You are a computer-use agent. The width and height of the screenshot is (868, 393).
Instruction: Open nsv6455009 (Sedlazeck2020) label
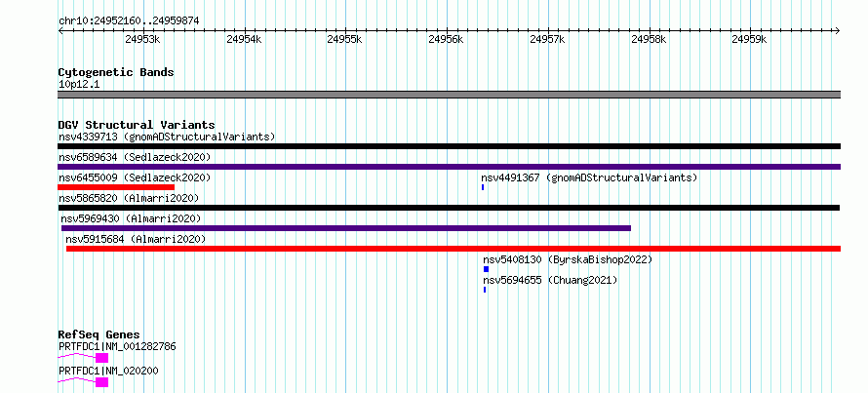coord(135,177)
